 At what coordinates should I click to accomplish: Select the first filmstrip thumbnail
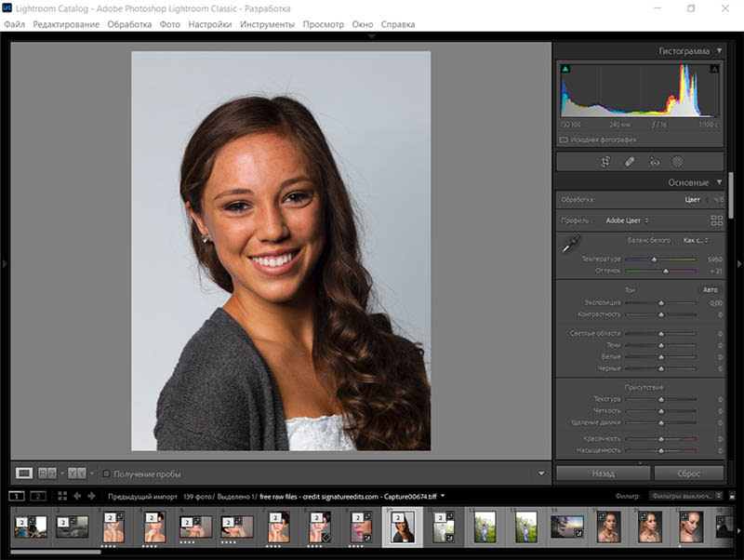(x=31, y=527)
